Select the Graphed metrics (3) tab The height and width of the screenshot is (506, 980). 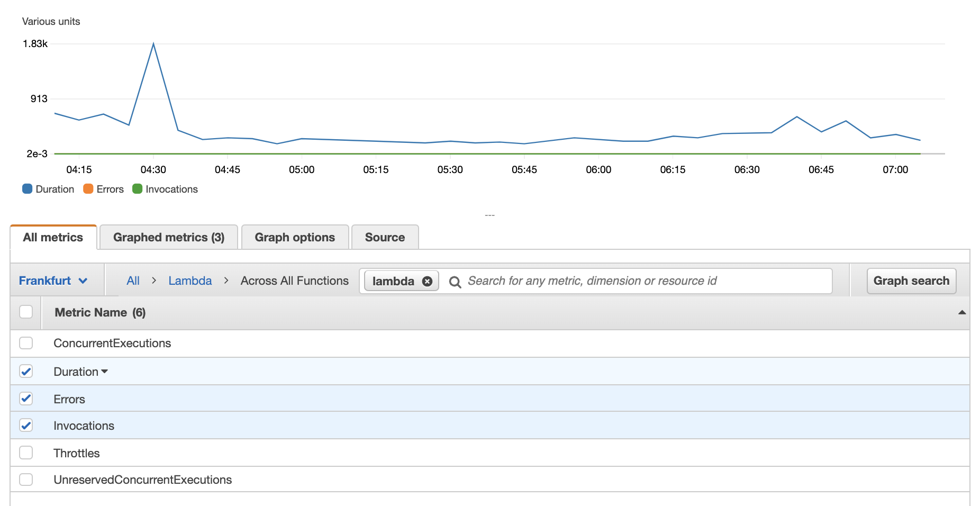[169, 237]
